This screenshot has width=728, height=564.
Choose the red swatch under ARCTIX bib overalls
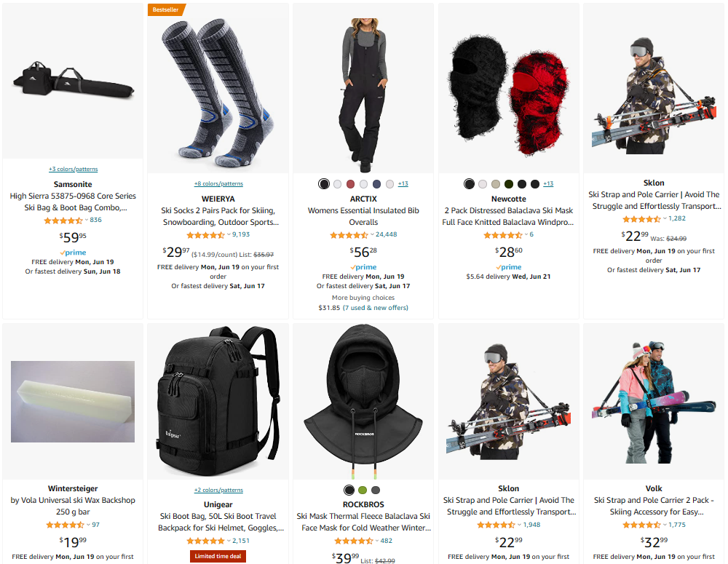point(351,184)
